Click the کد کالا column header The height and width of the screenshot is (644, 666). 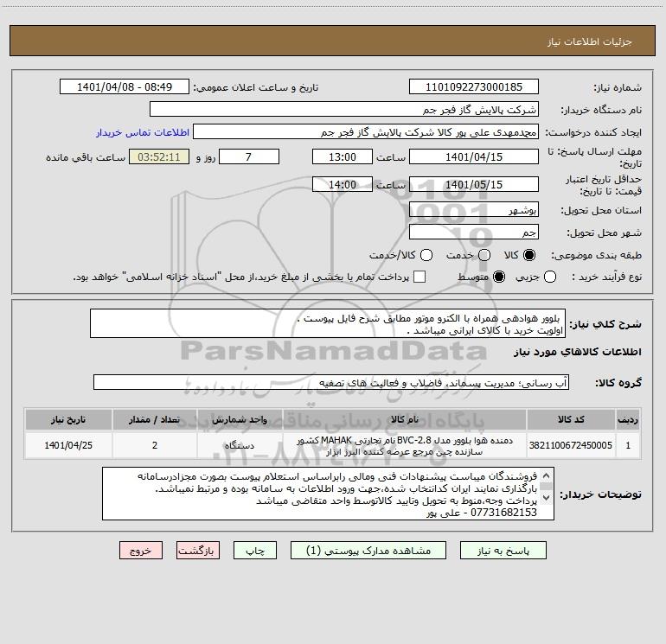click(x=571, y=419)
